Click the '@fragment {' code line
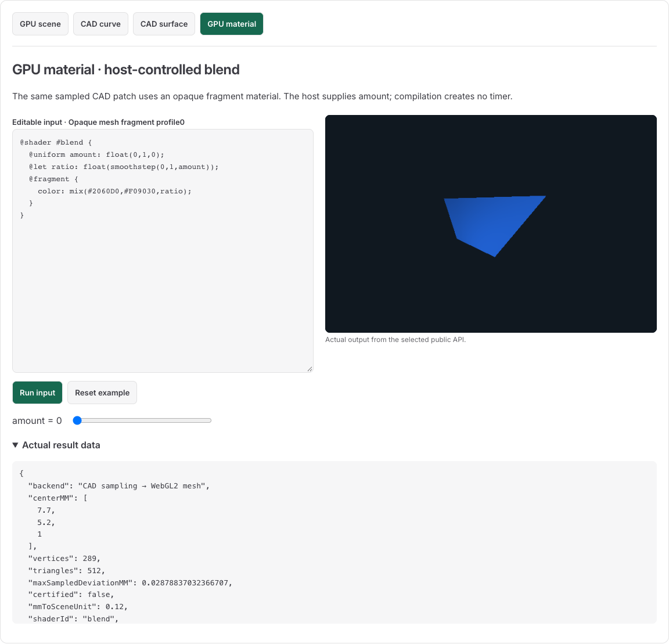 53,179
